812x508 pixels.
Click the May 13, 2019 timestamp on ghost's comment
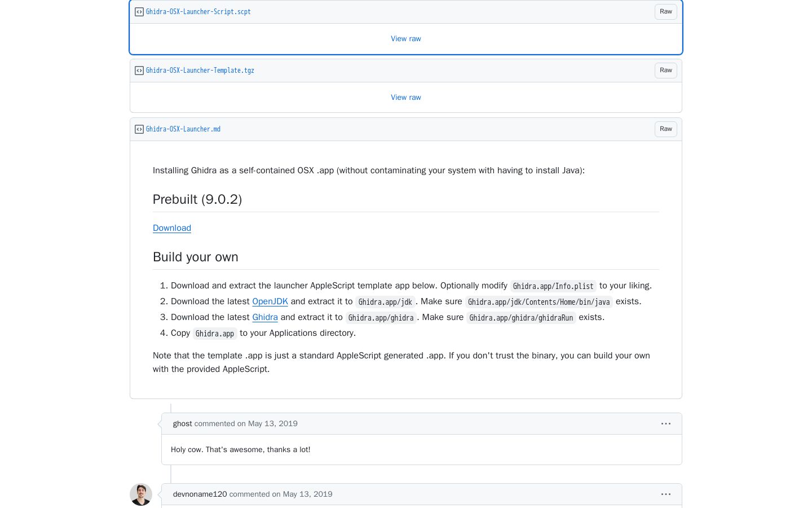(273, 424)
